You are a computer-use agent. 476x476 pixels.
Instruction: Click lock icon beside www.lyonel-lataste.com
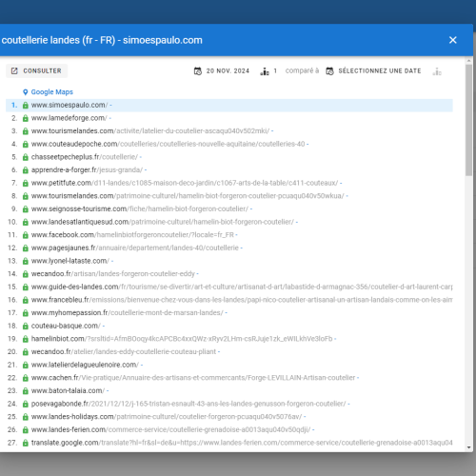click(26, 262)
